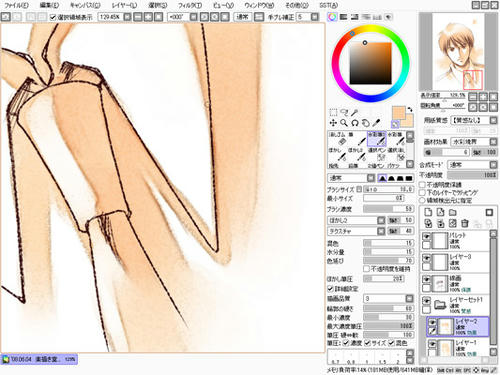
Task: Choose the ぼかし blur brush
Action: point(337,154)
